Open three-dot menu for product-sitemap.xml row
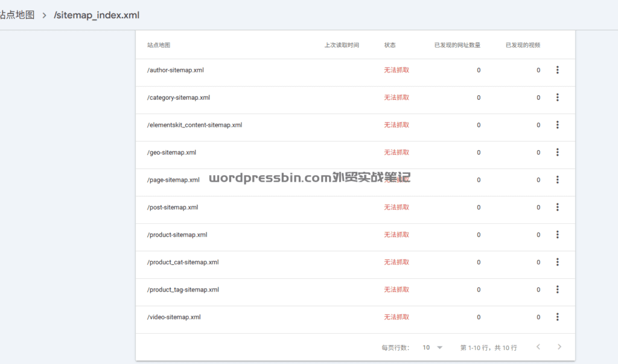The height and width of the screenshot is (364, 618). [557, 235]
